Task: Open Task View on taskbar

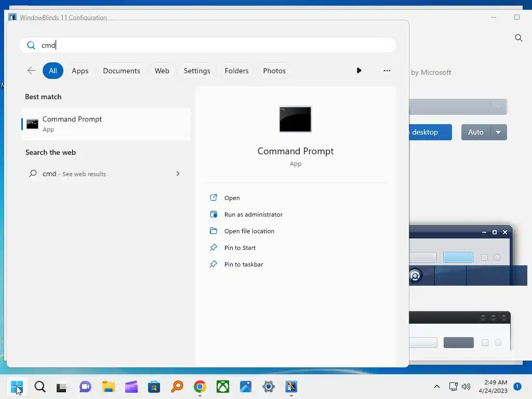Action: point(62,387)
